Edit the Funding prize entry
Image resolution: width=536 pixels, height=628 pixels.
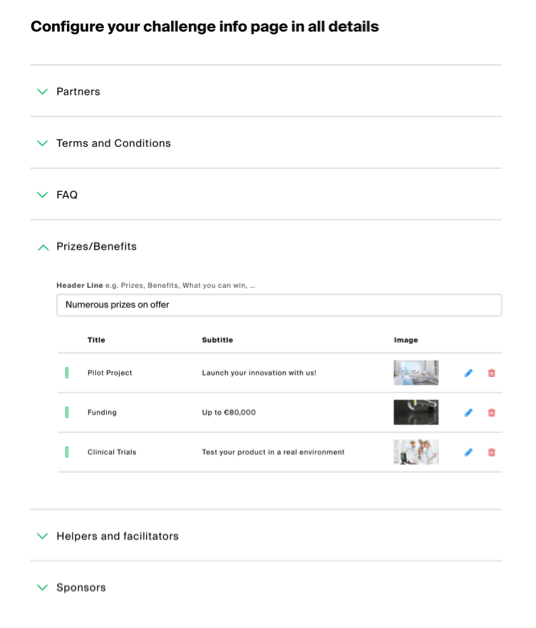pos(468,413)
